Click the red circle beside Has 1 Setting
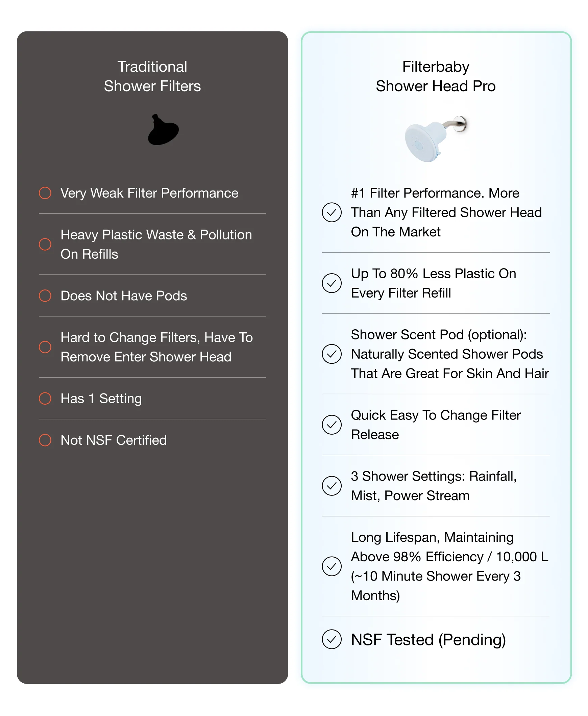The width and height of the screenshot is (588, 716). (x=45, y=399)
